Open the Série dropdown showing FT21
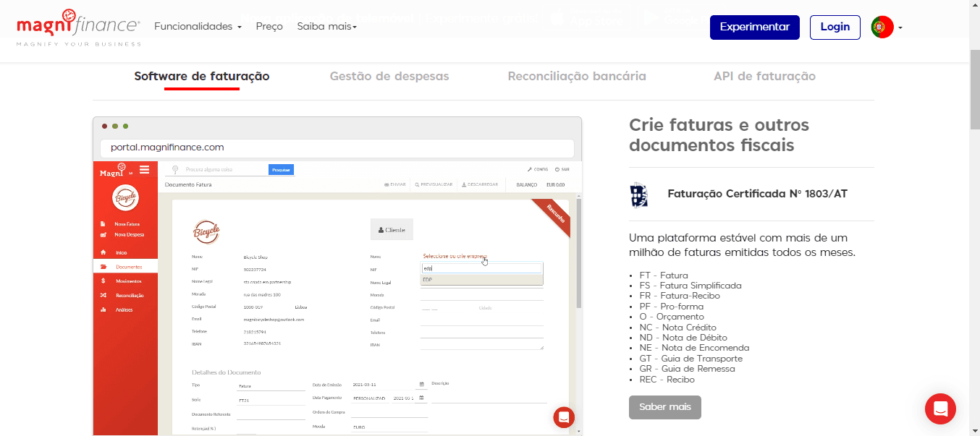This screenshot has height=436, width=980. (x=271, y=400)
